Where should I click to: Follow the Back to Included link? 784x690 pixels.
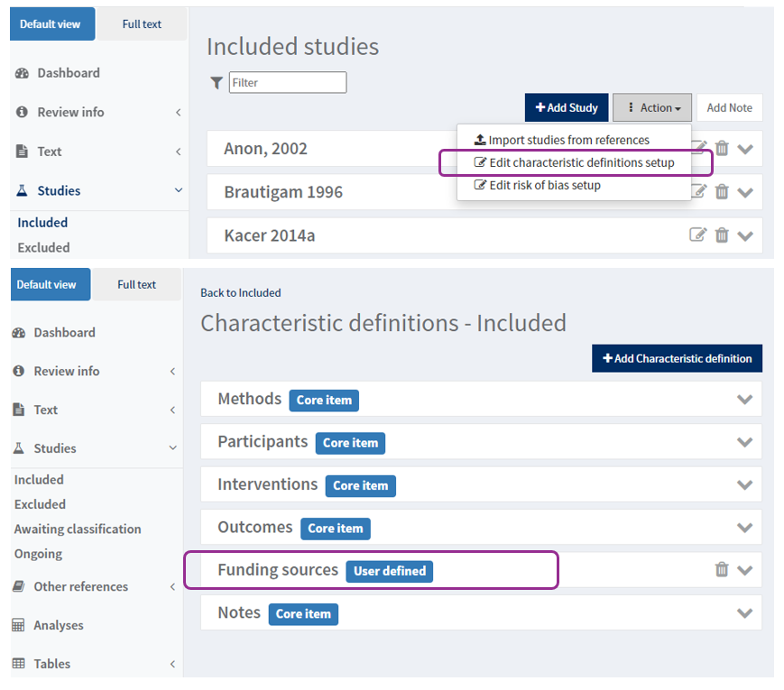tap(240, 293)
